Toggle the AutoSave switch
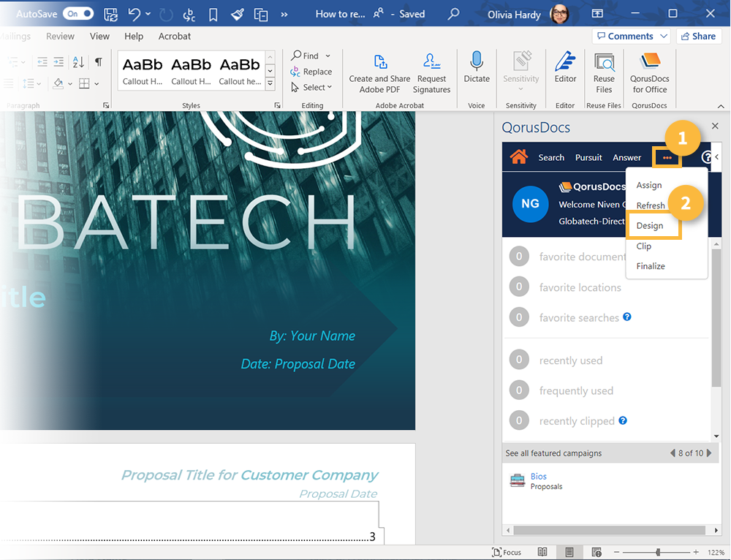 (77, 14)
